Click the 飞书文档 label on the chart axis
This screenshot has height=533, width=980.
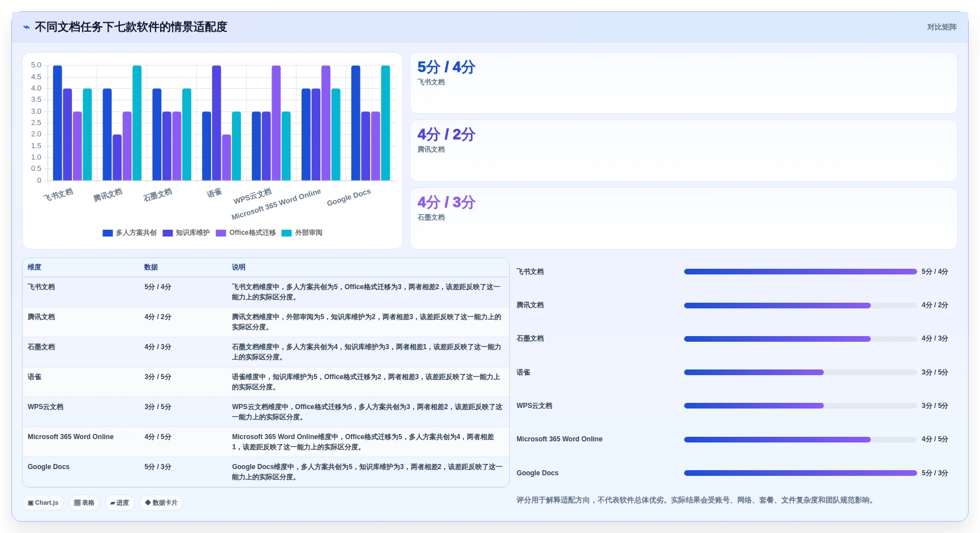(58, 195)
